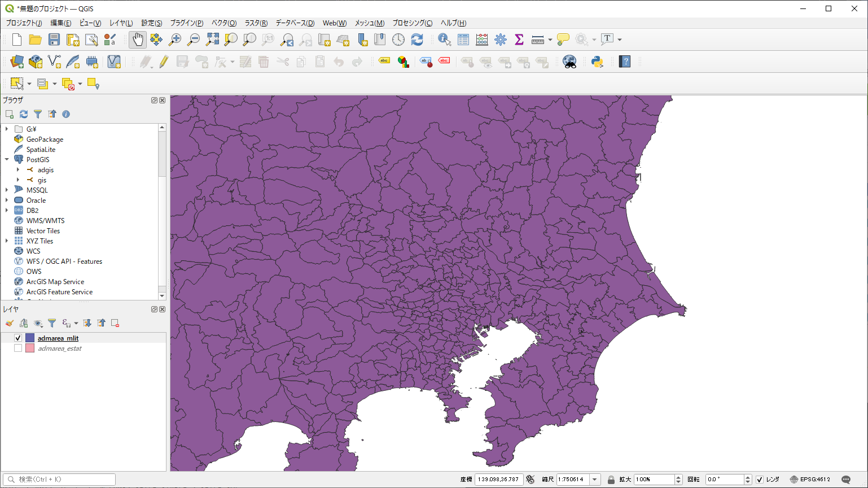
Task: Select the Pan Map hand tool
Action: point(138,40)
